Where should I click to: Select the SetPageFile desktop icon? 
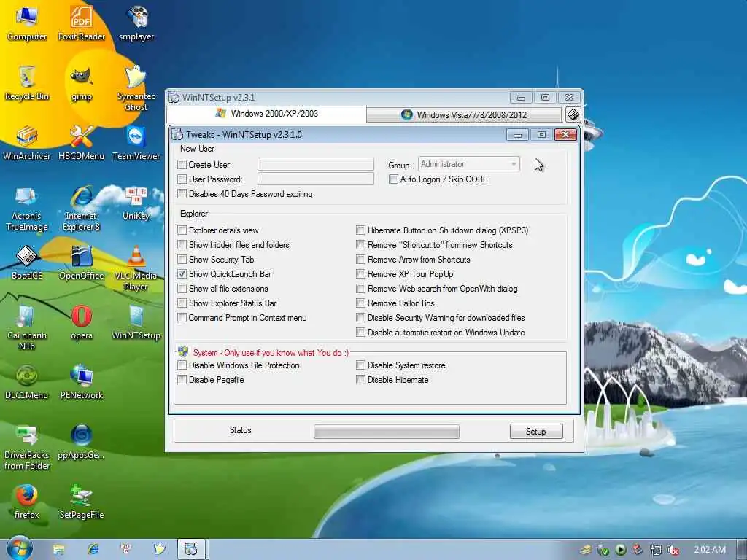(82, 502)
